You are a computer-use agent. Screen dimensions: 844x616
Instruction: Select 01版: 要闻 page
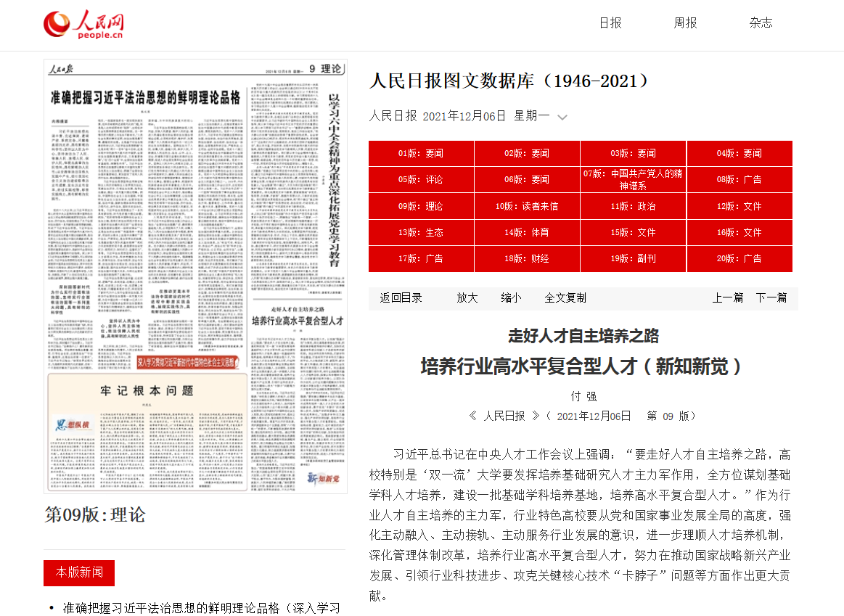421,154
